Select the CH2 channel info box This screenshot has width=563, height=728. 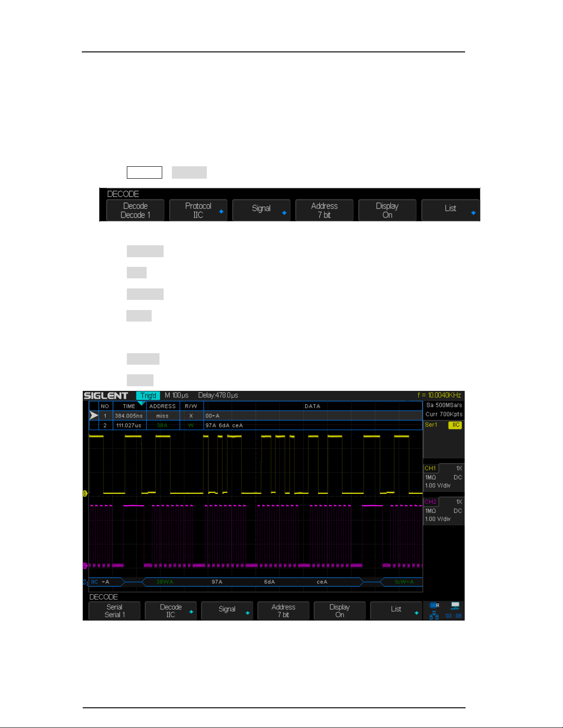(444, 510)
